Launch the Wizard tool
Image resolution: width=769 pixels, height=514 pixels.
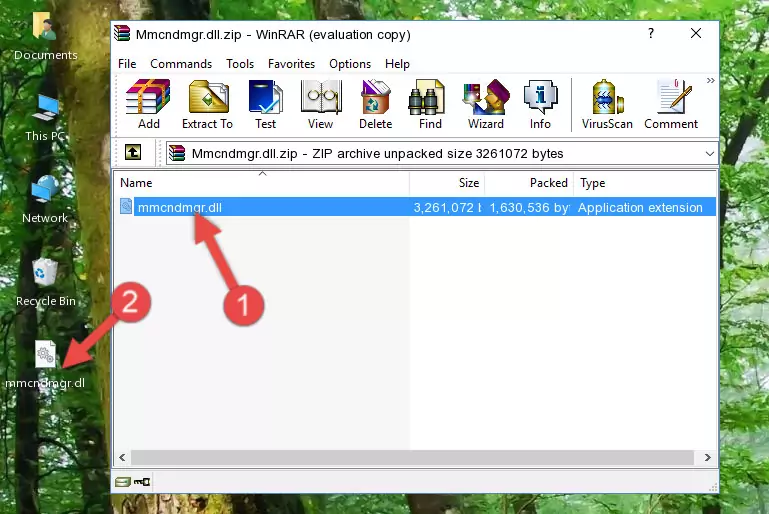point(486,104)
